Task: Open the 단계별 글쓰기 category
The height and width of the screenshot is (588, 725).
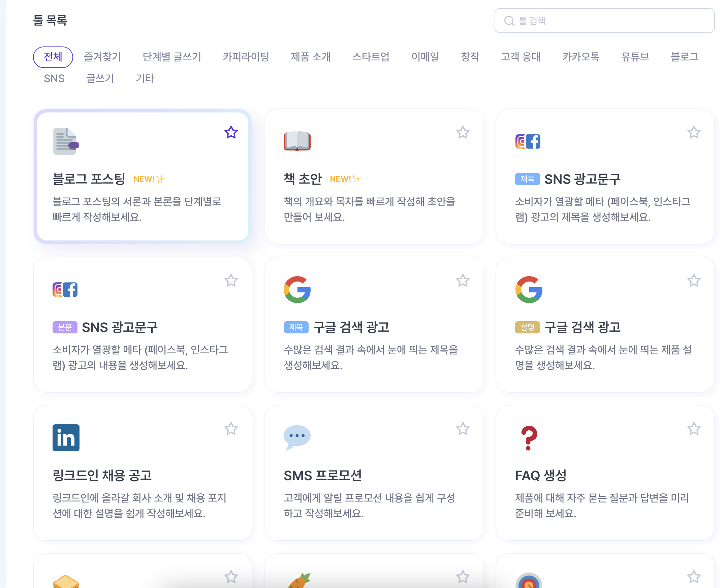Action: click(172, 57)
